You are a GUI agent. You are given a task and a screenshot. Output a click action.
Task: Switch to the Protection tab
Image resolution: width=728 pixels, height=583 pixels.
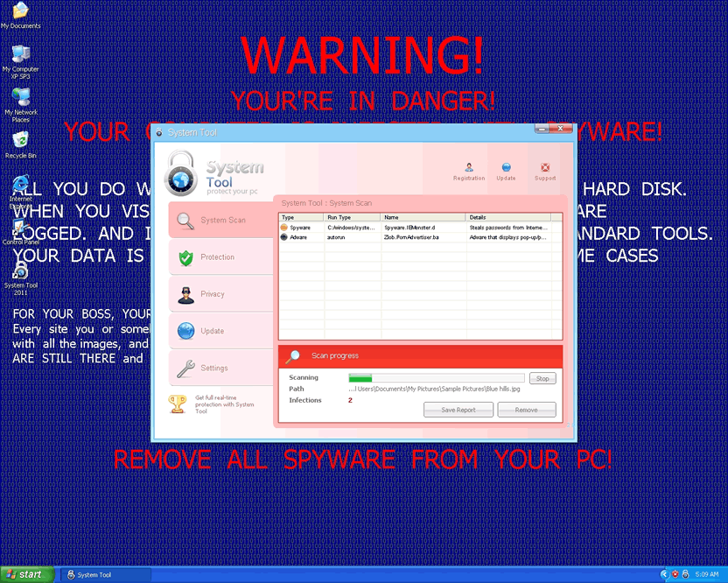pyautogui.click(x=221, y=257)
